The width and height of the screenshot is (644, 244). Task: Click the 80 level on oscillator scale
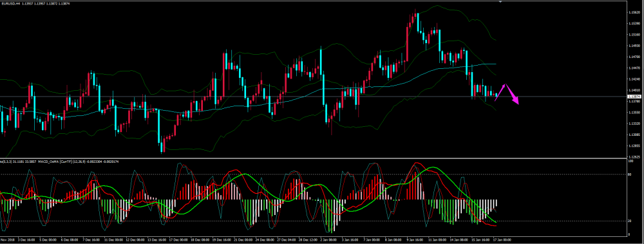tap(630, 174)
